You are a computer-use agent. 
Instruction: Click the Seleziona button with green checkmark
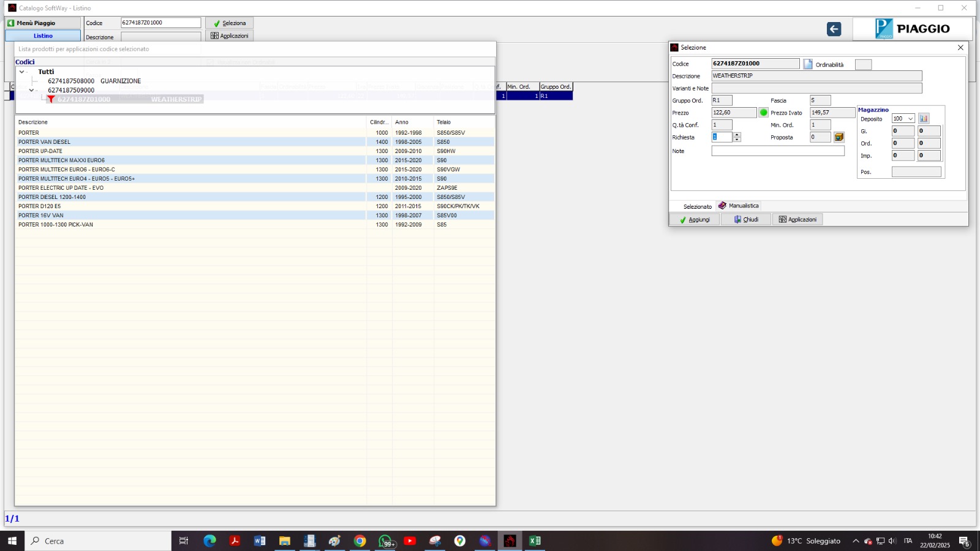pos(229,23)
